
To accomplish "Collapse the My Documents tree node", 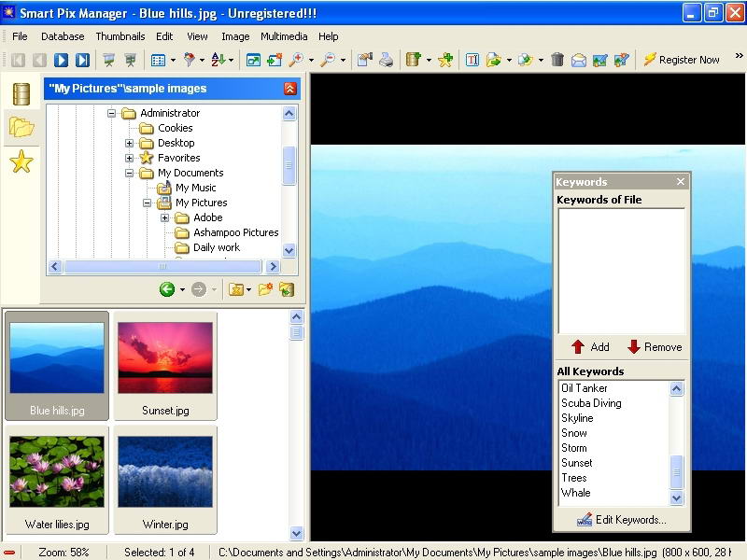I will pyautogui.click(x=130, y=173).
